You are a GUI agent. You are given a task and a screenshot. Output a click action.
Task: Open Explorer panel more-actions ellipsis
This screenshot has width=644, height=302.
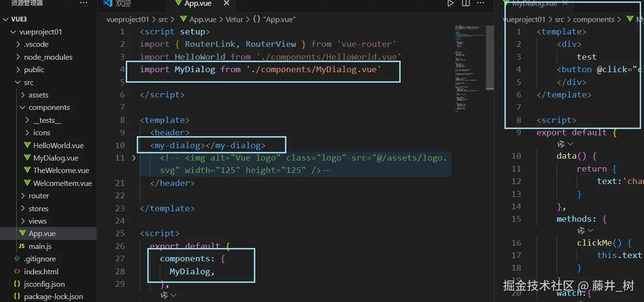point(84,3)
